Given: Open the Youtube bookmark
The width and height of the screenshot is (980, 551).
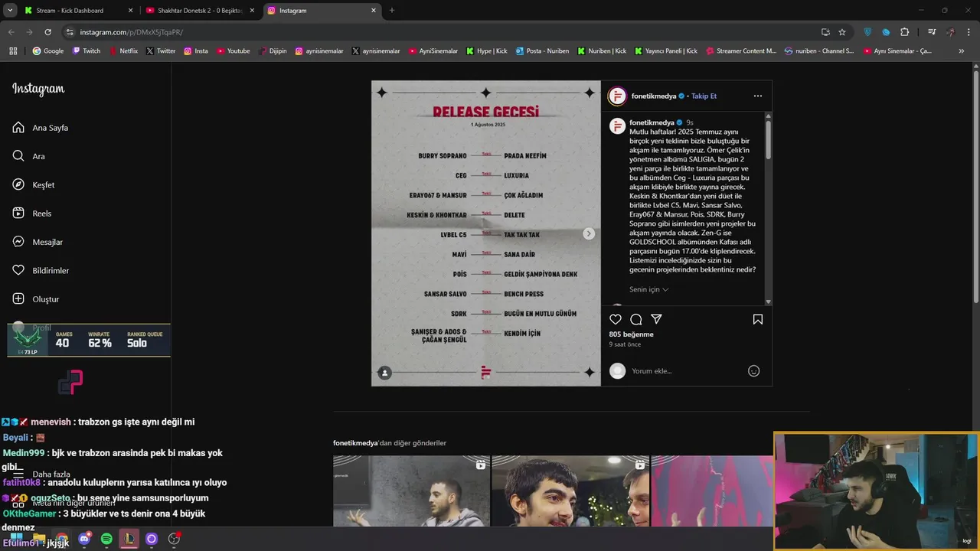Looking at the screenshot, I should pyautogui.click(x=234, y=51).
